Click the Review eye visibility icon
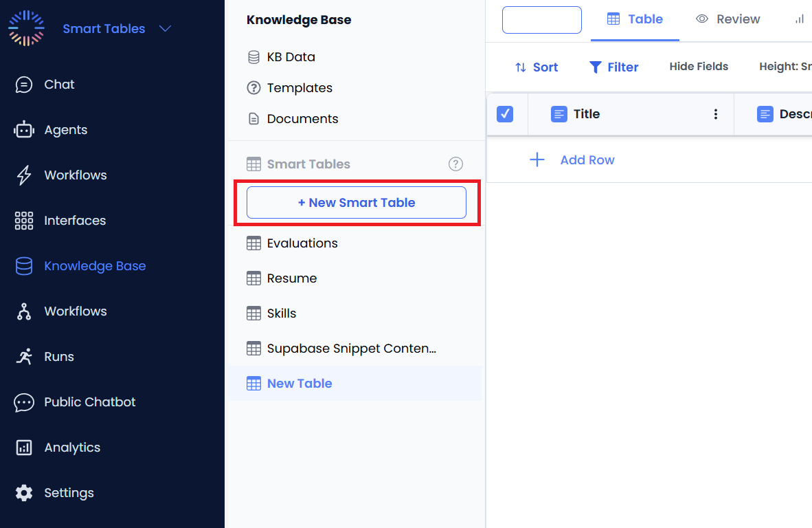Viewport: 812px width, 528px height. 702,19
